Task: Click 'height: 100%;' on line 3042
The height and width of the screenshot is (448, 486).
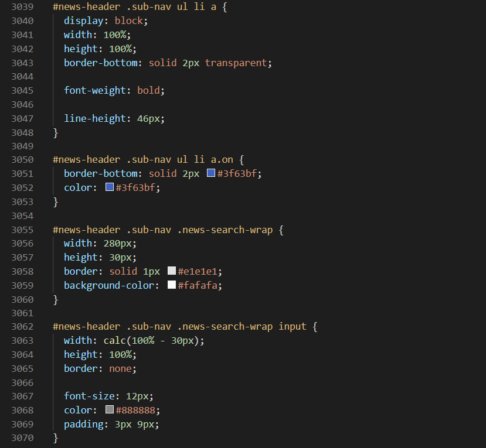Action: point(100,49)
